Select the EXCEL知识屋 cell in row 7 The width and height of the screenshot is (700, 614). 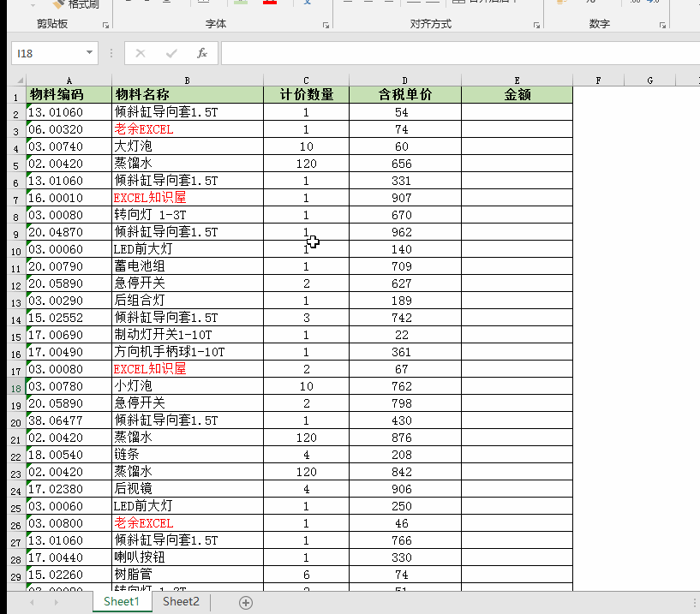(x=188, y=198)
